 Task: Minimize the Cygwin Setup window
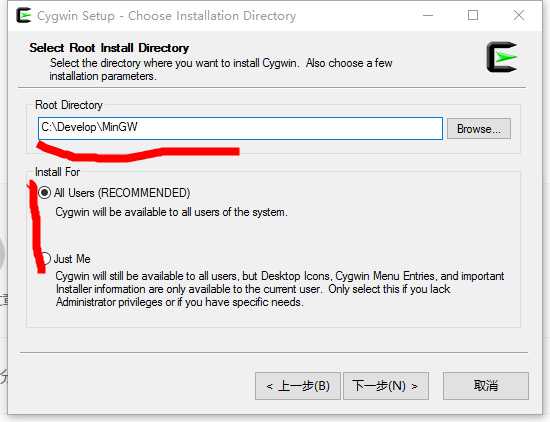(x=428, y=15)
